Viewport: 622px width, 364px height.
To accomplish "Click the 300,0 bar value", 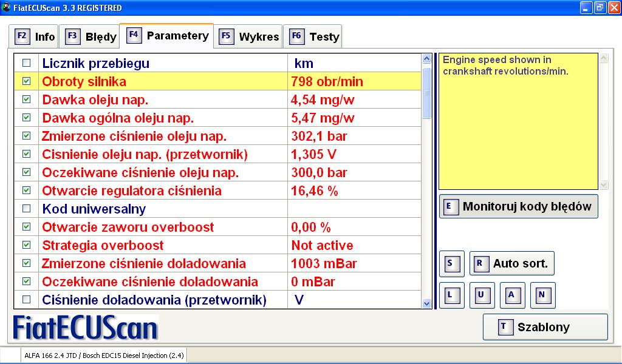I will (x=319, y=173).
